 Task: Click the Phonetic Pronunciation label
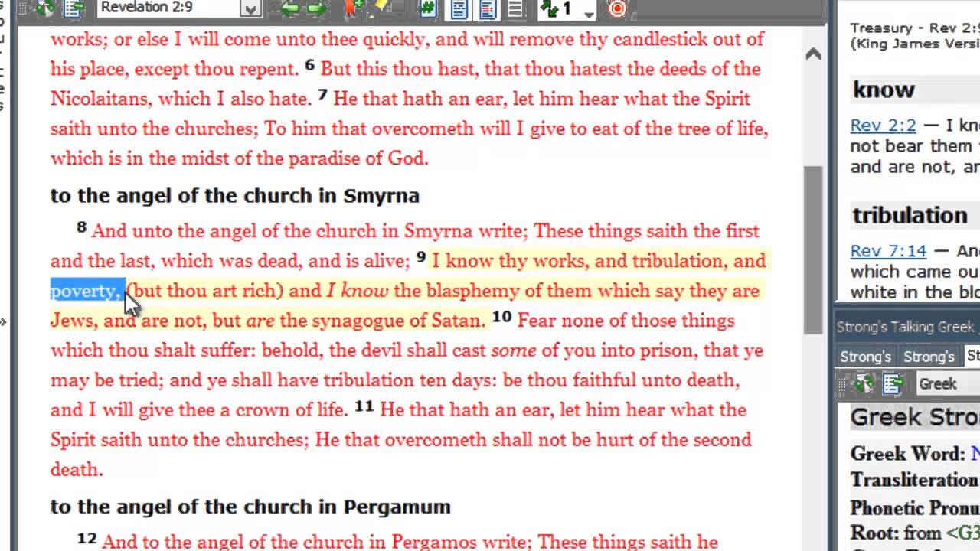pos(914,507)
